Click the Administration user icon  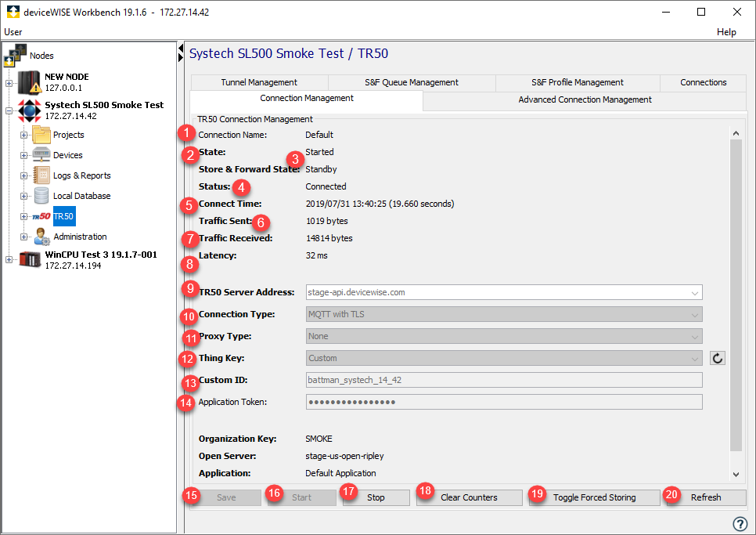(x=42, y=237)
